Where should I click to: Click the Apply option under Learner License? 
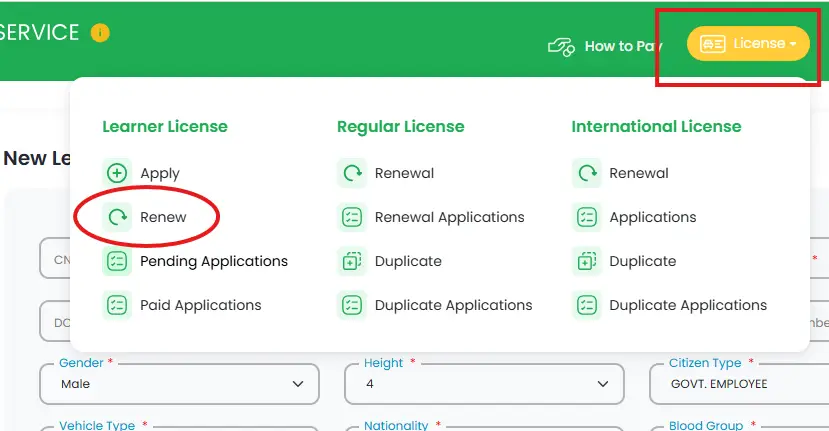[x=160, y=173]
